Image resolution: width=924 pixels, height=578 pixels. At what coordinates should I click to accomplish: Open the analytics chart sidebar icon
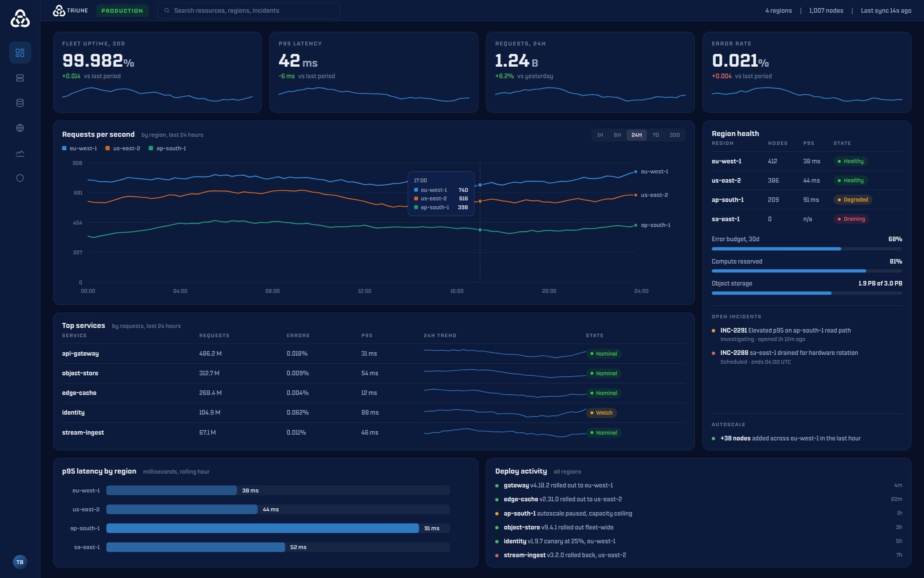click(x=20, y=153)
